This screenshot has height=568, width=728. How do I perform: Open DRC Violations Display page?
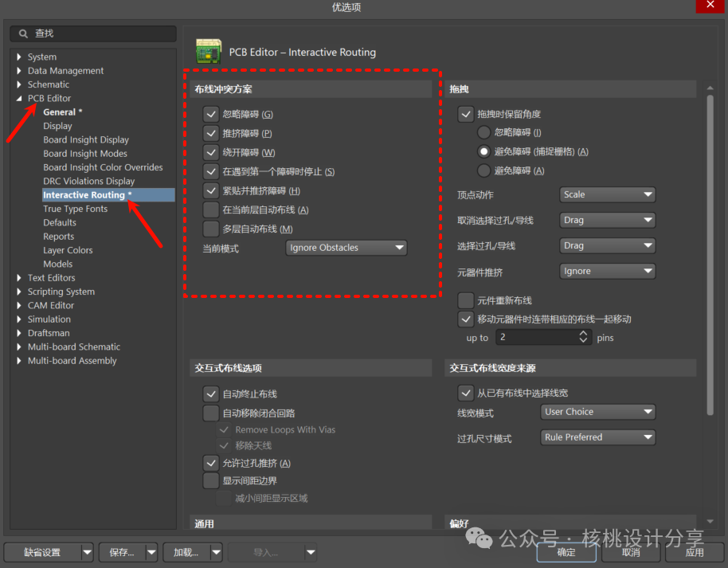click(x=89, y=181)
